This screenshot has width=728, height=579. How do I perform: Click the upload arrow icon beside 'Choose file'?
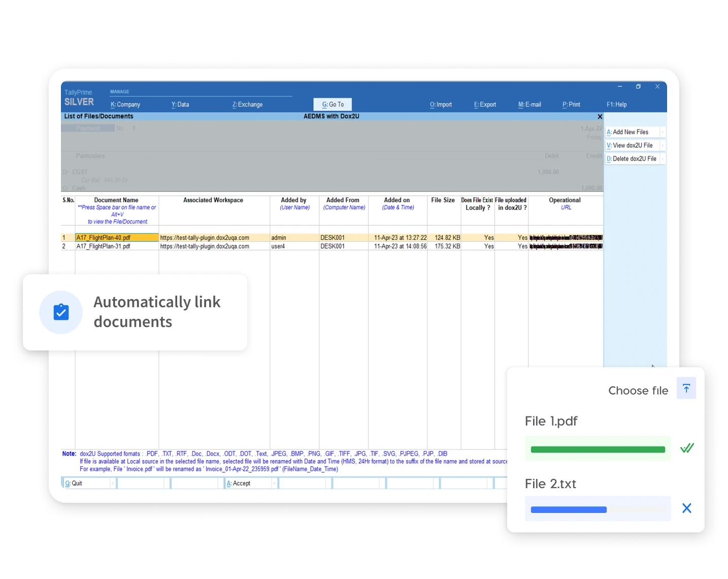[x=686, y=388]
